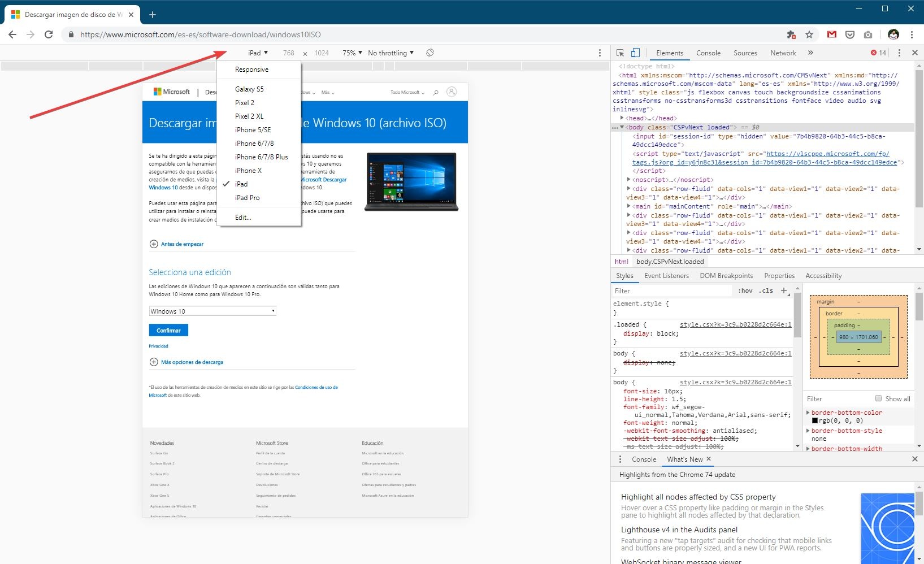Click the black border-bottom-color swatch
Screen dimensions: 924x564
(x=814, y=420)
